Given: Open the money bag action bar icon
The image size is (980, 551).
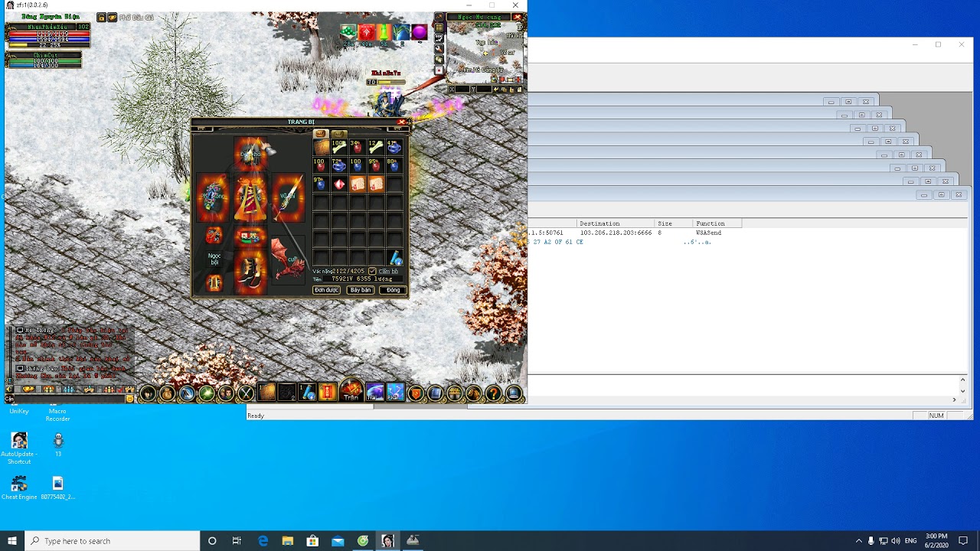Looking at the screenshot, I should click(x=168, y=393).
